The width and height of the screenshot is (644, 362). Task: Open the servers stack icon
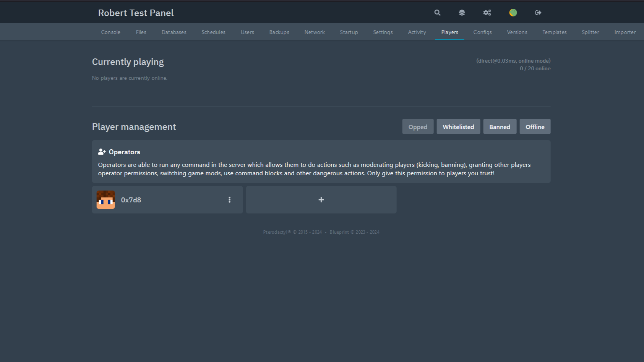click(462, 13)
